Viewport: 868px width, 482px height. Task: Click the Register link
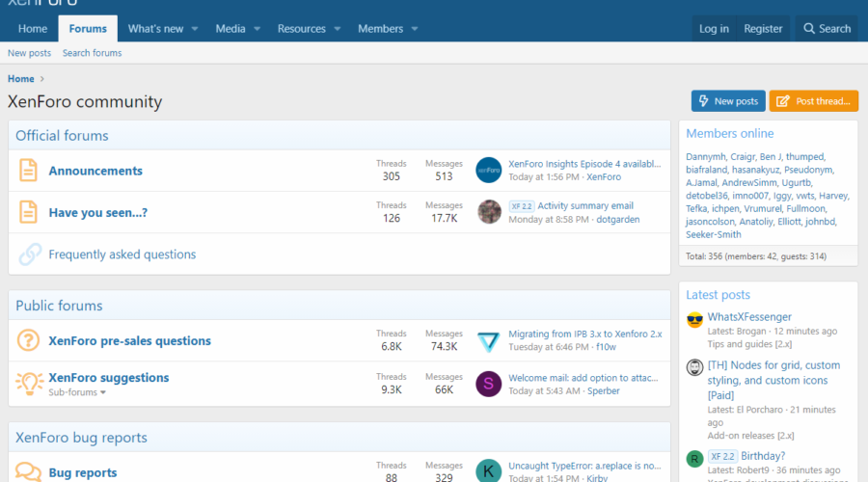click(763, 28)
